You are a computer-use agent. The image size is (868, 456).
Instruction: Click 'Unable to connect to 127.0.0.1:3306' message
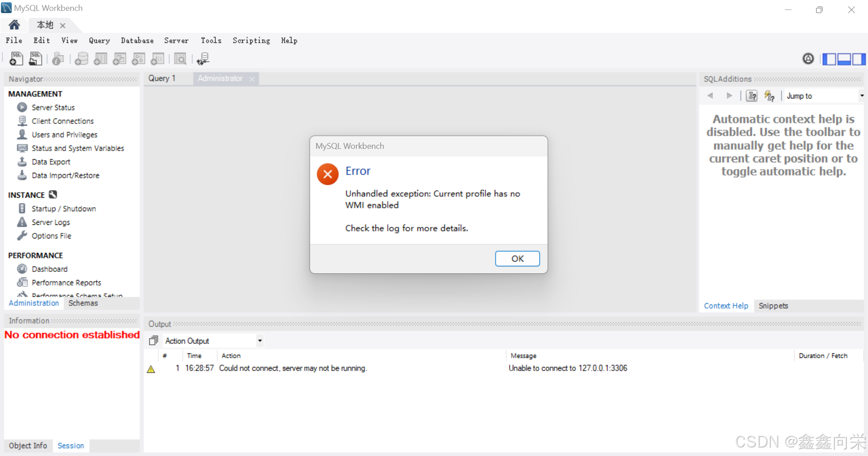568,368
